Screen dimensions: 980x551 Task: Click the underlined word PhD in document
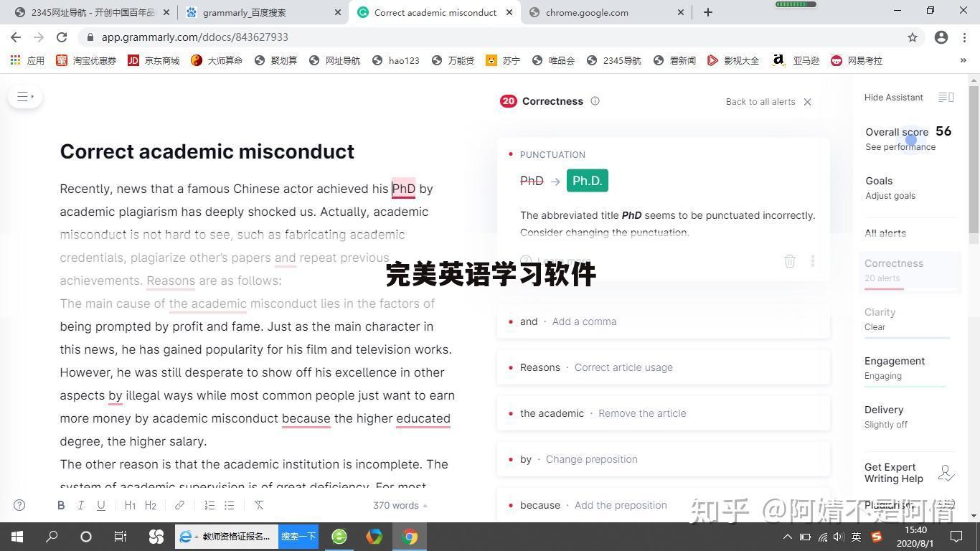point(403,189)
